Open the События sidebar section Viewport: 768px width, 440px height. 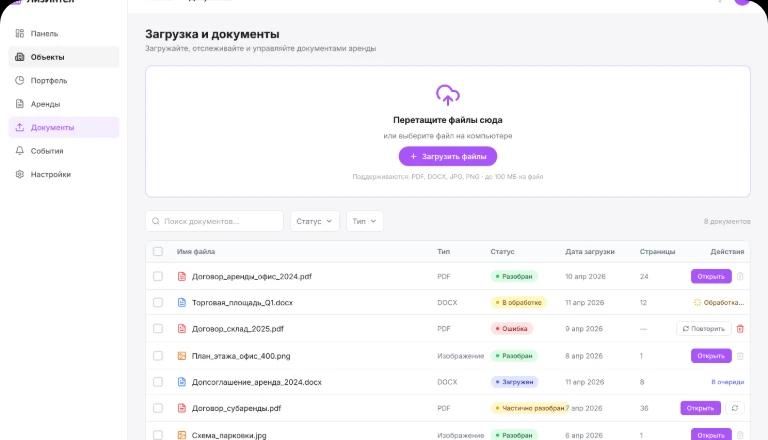47,151
